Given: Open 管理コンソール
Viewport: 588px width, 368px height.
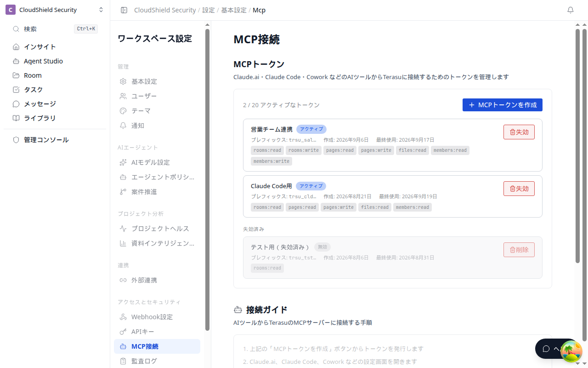Looking at the screenshot, I should pos(55,140).
